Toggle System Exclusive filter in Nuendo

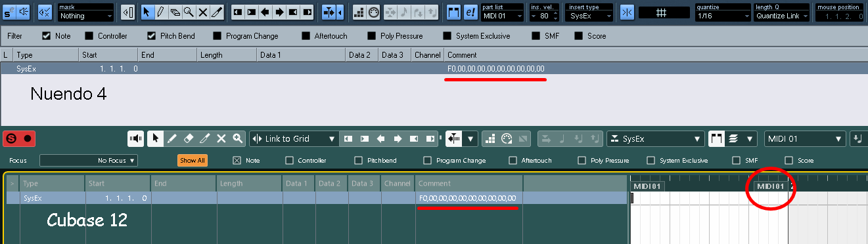pyautogui.click(x=447, y=35)
